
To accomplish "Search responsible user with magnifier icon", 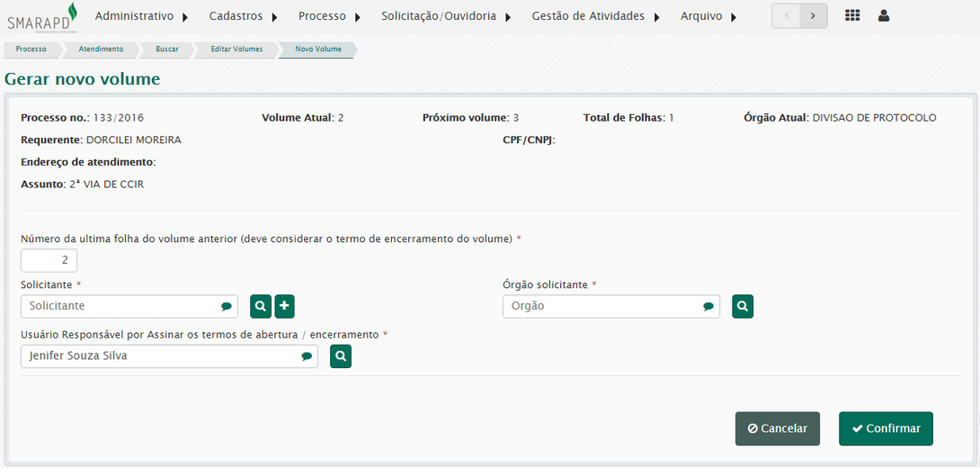I will point(341,356).
